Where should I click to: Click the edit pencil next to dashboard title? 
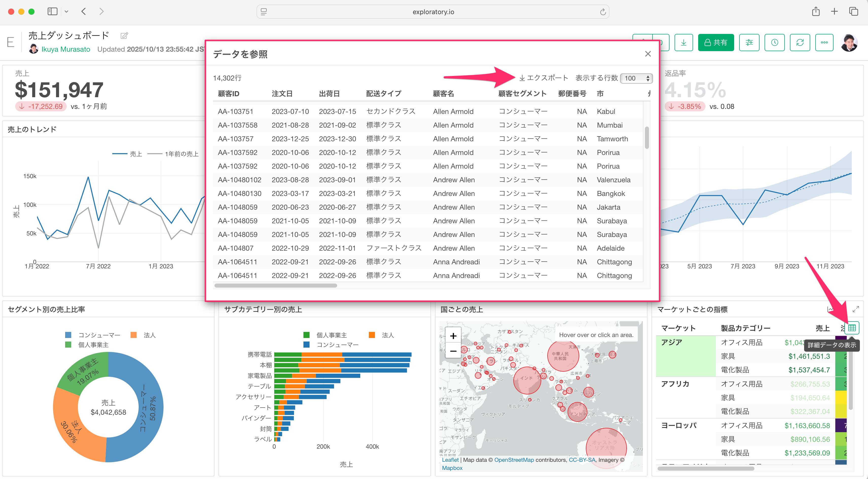pyautogui.click(x=124, y=35)
